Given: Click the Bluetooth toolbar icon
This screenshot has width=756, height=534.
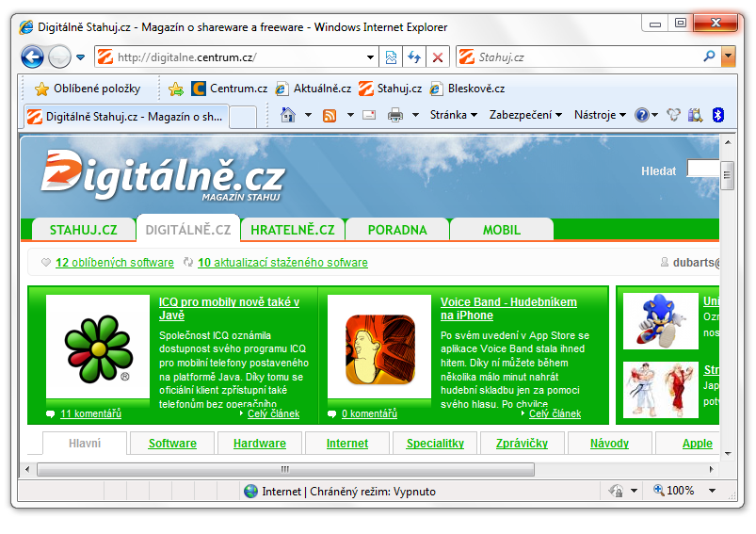Looking at the screenshot, I should [718, 115].
